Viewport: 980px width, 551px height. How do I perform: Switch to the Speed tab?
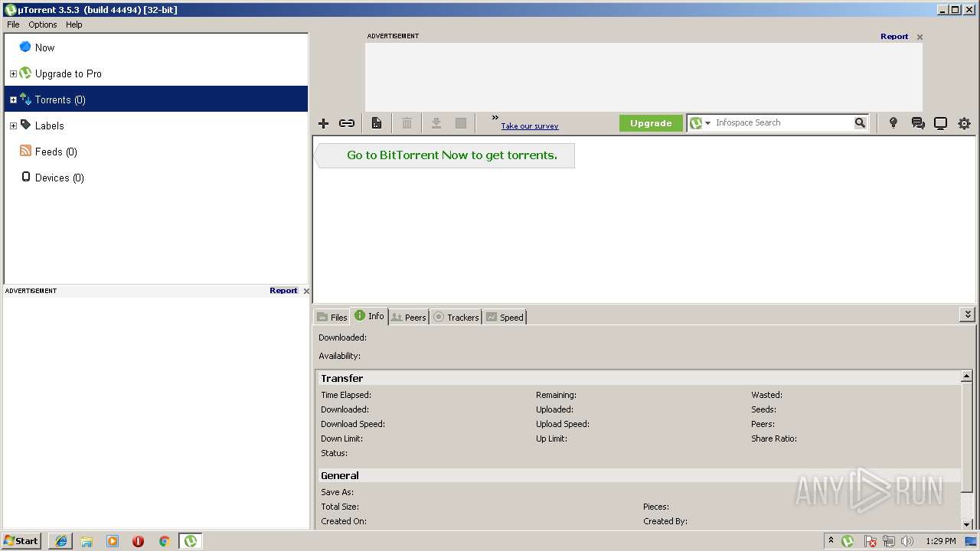[x=505, y=317]
